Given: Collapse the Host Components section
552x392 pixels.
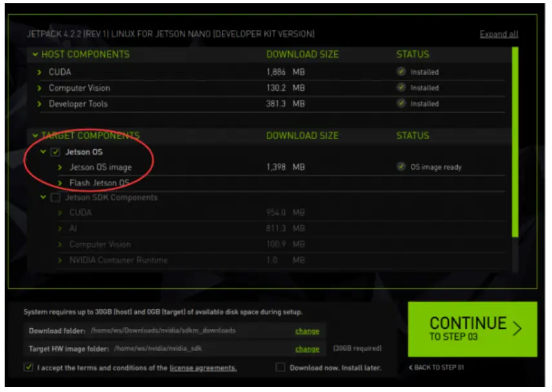Looking at the screenshot, I should pyautogui.click(x=35, y=54).
